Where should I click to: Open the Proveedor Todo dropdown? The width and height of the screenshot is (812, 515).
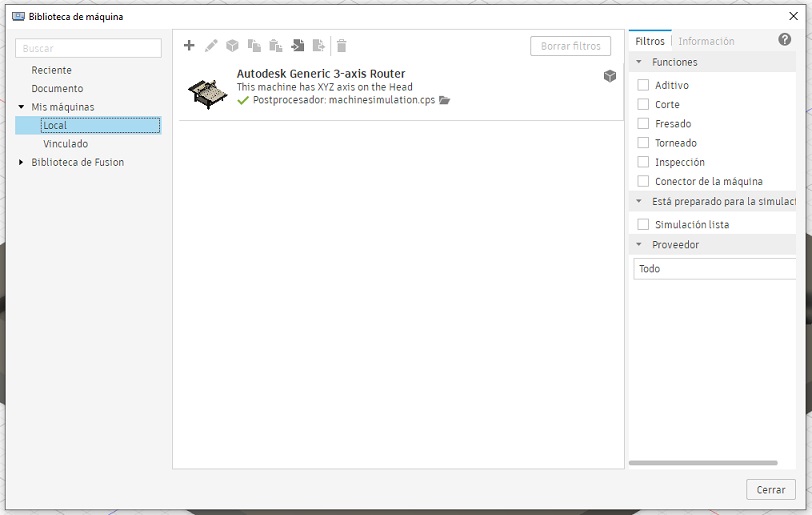[714, 269]
